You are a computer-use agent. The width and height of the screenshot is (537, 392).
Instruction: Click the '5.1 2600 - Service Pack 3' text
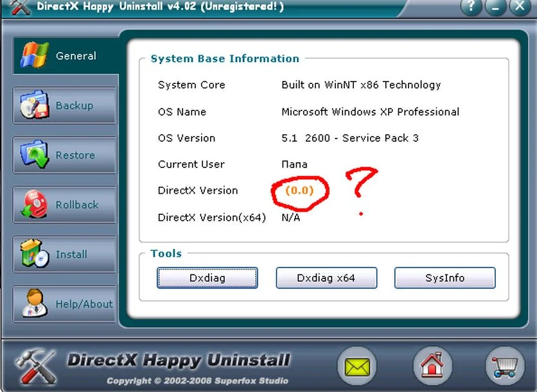click(350, 138)
